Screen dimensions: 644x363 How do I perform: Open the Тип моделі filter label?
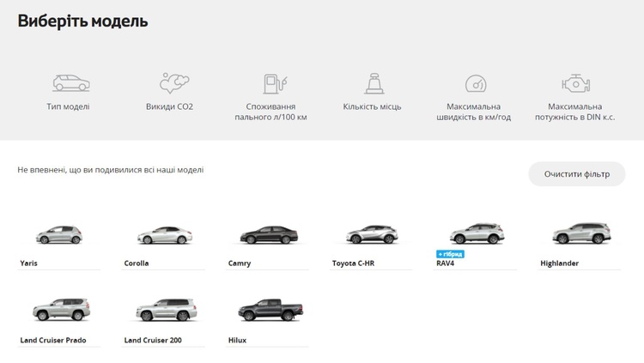pos(68,106)
